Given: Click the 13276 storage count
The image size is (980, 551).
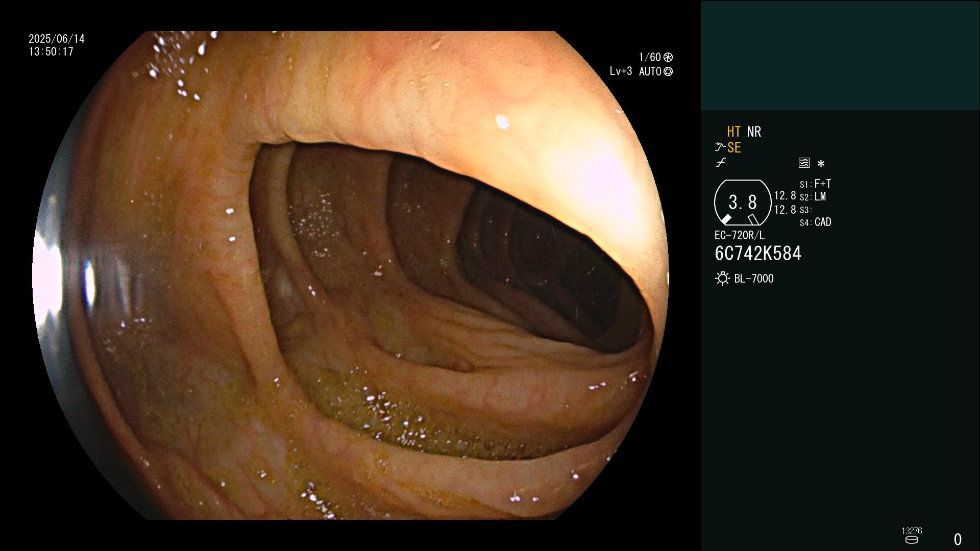Looking at the screenshot, I should (x=912, y=531).
